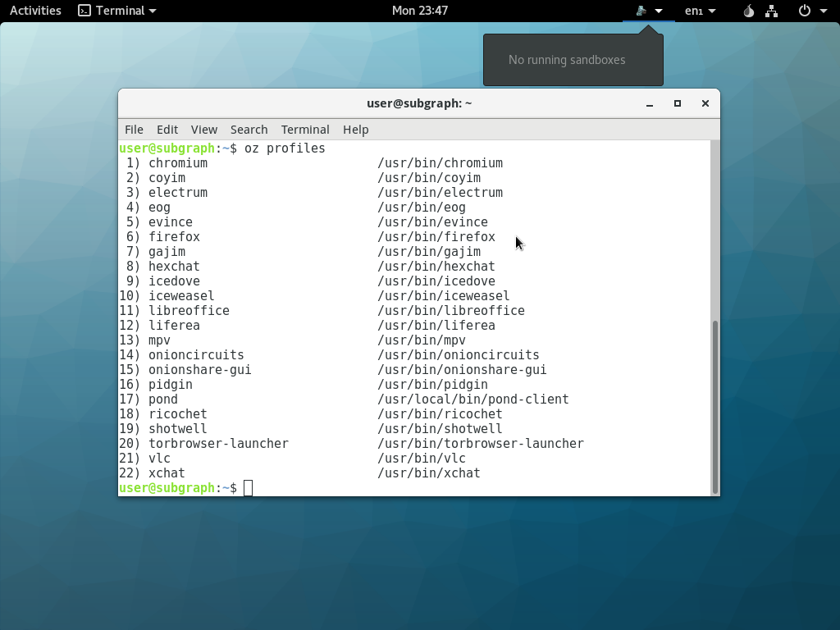Click the 'onionshare-gui' profile name

200,370
